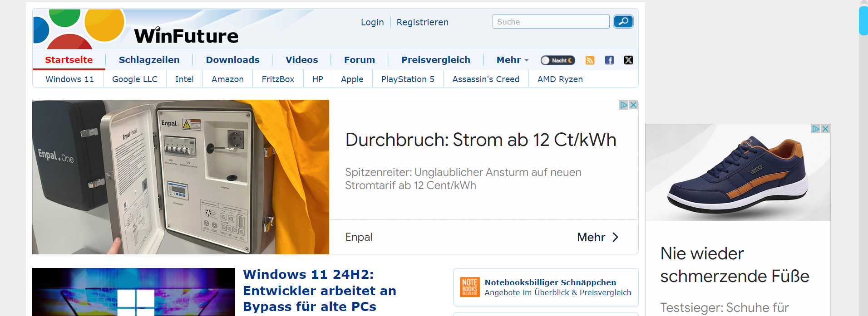The height and width of the screenshot is (316, 868).
Task: Close the shoe sidebar ad with X
Action: pyautogui.click(x=825, y=129)
